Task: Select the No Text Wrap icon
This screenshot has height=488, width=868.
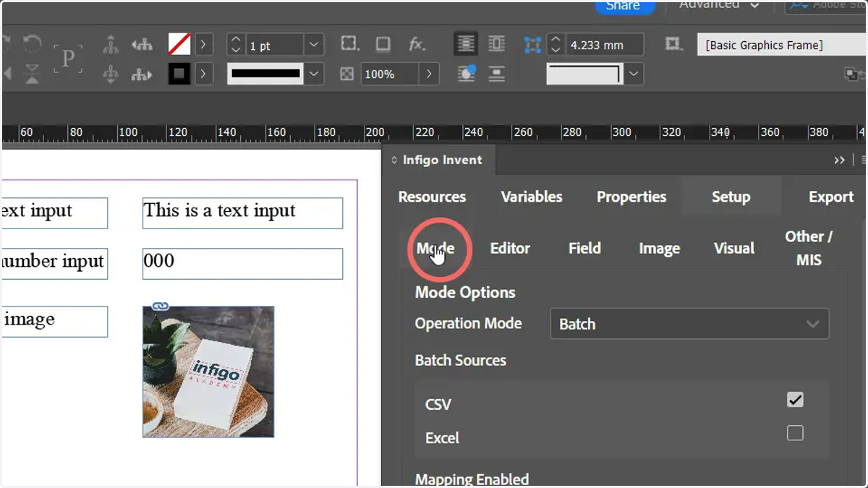Action: 466,44
